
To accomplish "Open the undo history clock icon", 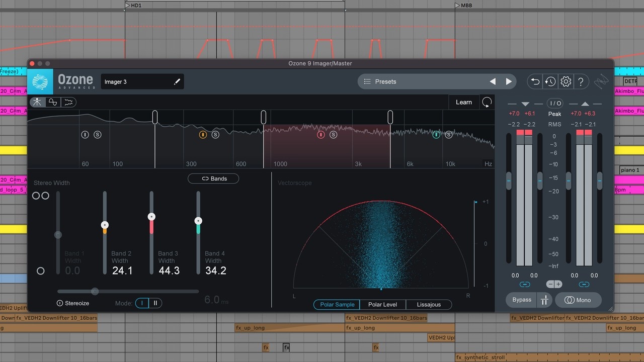I will click(550, 81).
